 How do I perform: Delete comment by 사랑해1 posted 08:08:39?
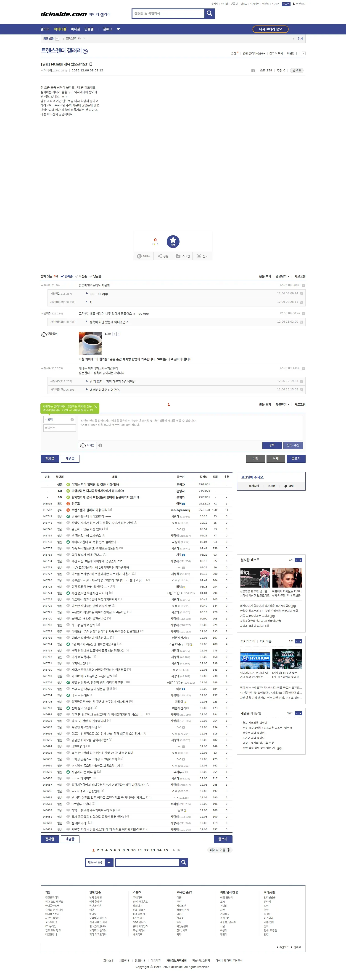tap(303, 285)
